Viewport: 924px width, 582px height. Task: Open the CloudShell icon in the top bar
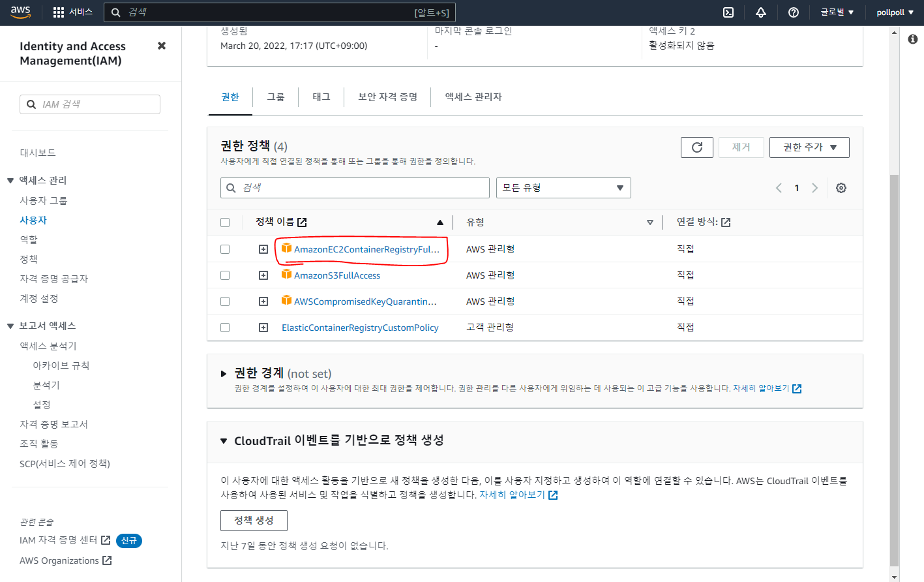[x=728, y=12]
